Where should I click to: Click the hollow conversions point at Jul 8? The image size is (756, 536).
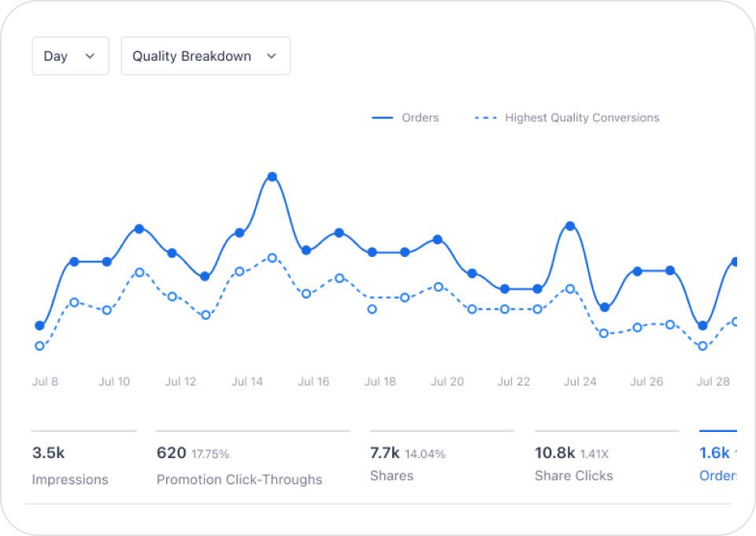(x=39, y=346)
